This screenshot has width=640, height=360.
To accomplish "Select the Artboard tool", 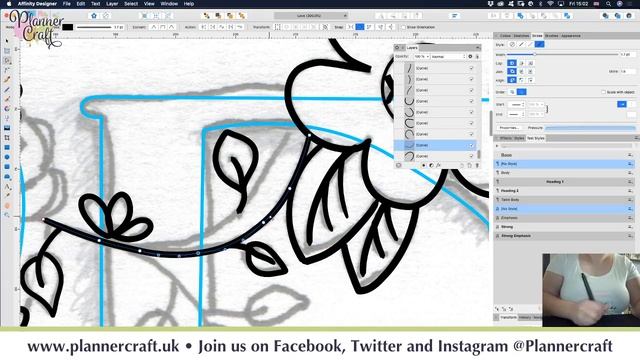I will click(x=7, y=51).
